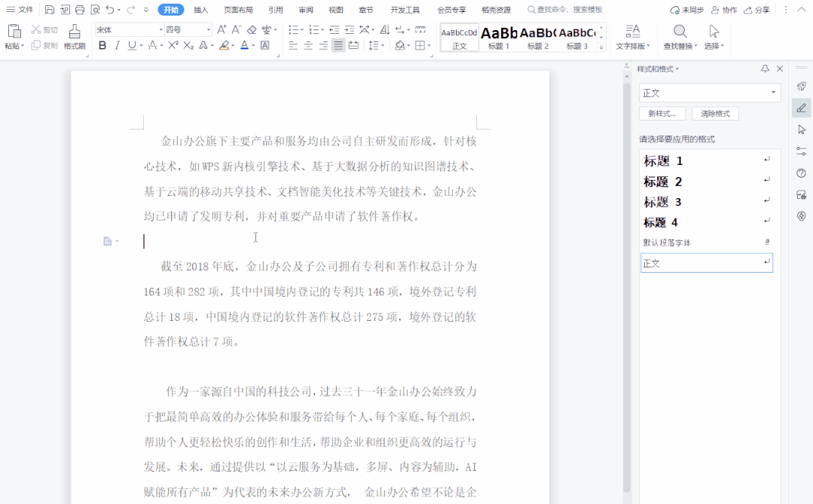The width and height of the screenshot is (813, 504).
Task: Click the strikethrough A icon
Action: tap(152, 46)
